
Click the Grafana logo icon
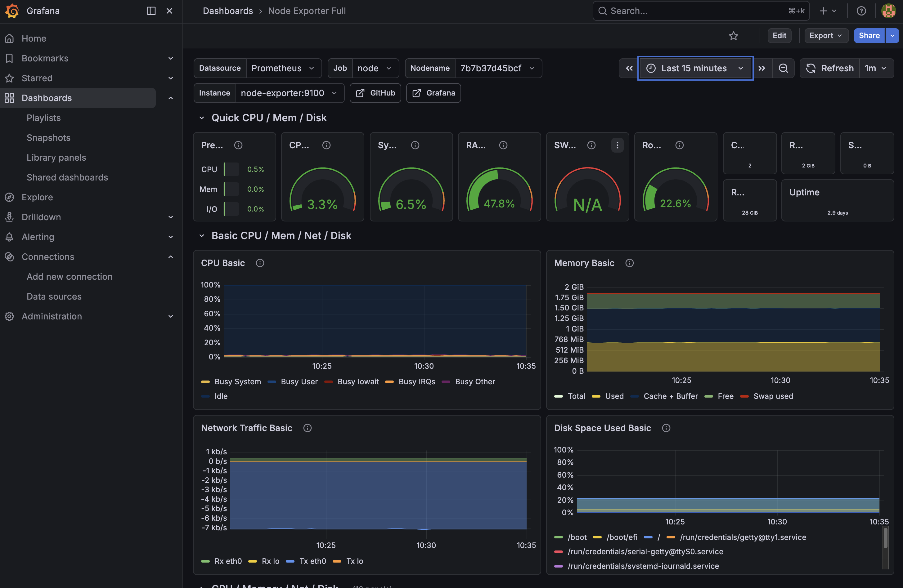coord(12,11)
